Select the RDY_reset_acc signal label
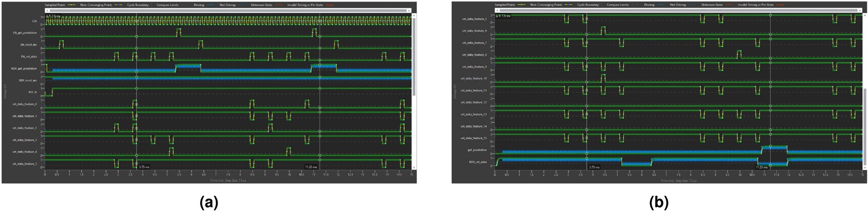This screenshot has width=868, height=211. (28, 80)
